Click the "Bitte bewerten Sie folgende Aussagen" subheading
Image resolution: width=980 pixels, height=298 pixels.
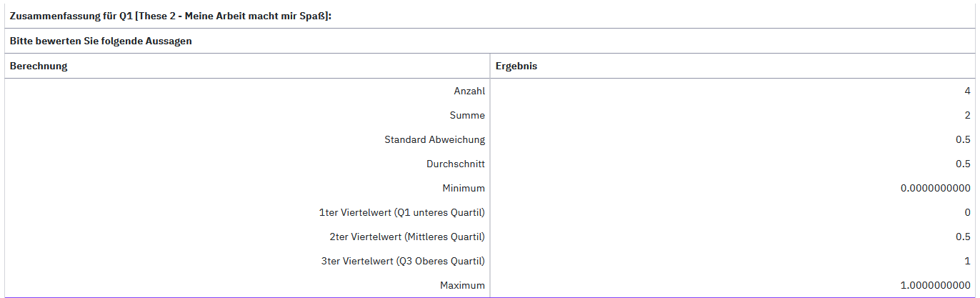click(x=101, y=41)
